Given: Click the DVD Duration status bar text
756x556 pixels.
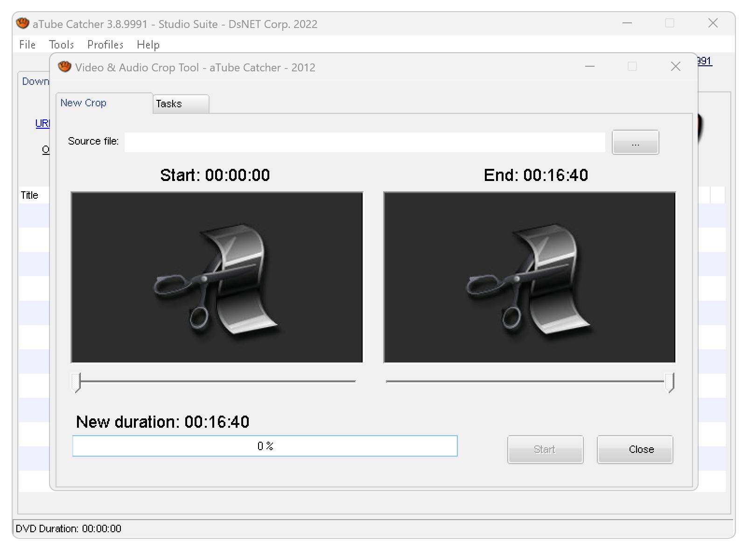Looking at the screenshot, I should (x=69, y=528).
